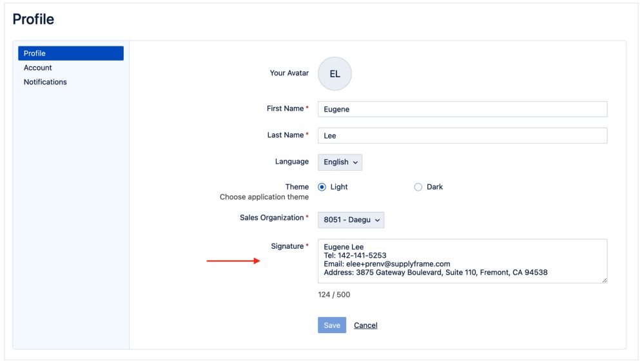
Task: Click the red arrow pointing at Signature
Action: (233, 261)
